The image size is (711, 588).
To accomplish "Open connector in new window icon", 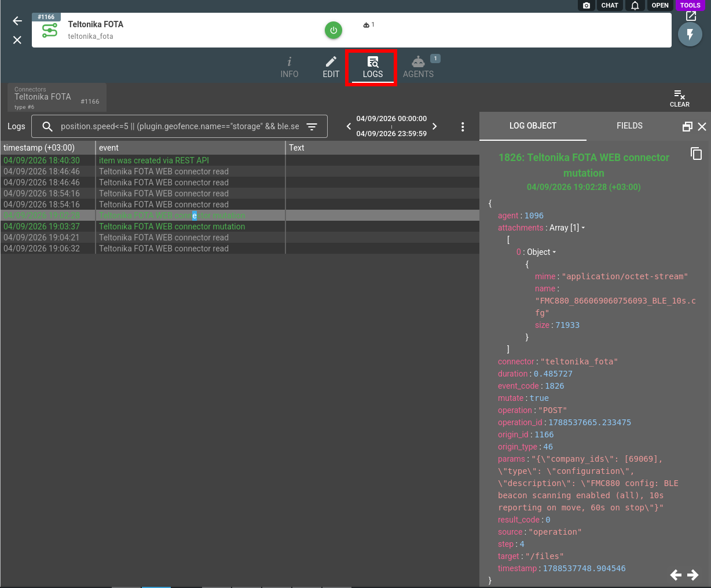I will pyautogui.click(x=691, y=16).
